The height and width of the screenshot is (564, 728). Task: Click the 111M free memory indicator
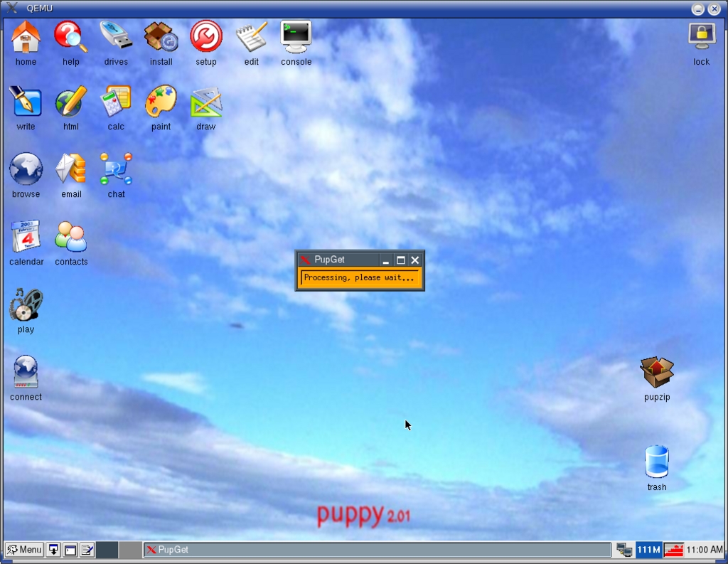point(648,550)
